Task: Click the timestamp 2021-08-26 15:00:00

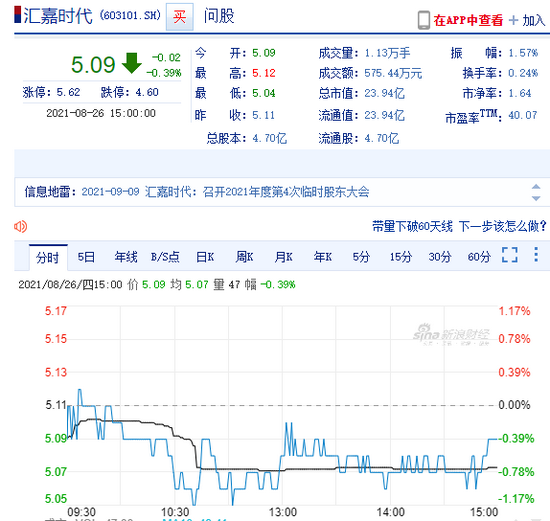Action: point(101,113)
